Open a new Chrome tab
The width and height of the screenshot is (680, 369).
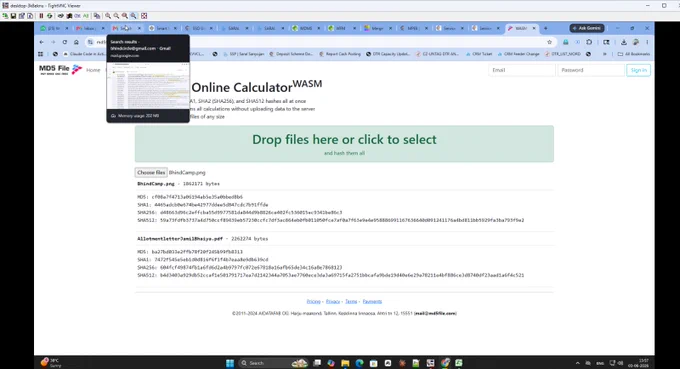coord(546,28)
